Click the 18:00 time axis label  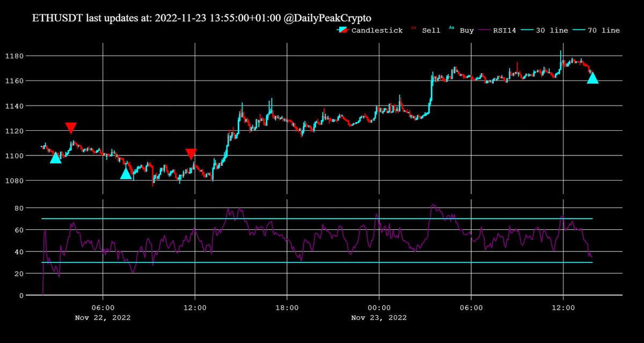click(287, 308)
